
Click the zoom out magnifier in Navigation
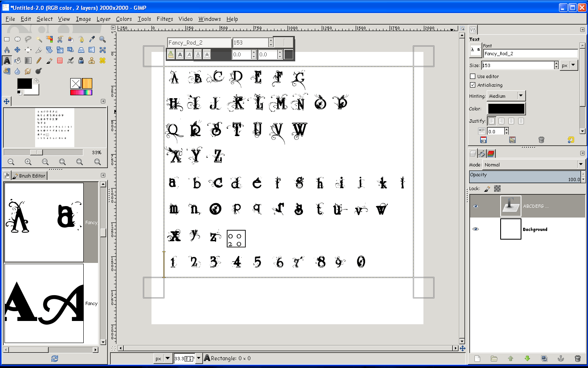(11, 162)
